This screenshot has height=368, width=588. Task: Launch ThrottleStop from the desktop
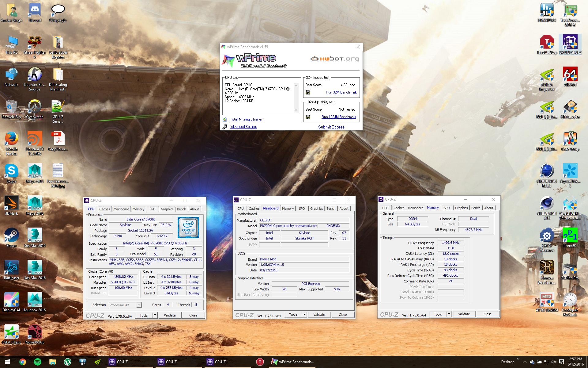pyautogui.click(x=547, y=45)
